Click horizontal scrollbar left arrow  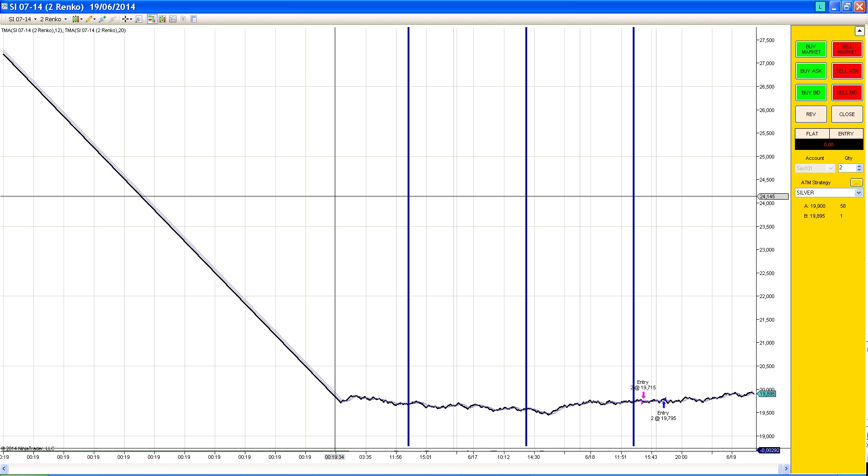[x=4, y=468]
